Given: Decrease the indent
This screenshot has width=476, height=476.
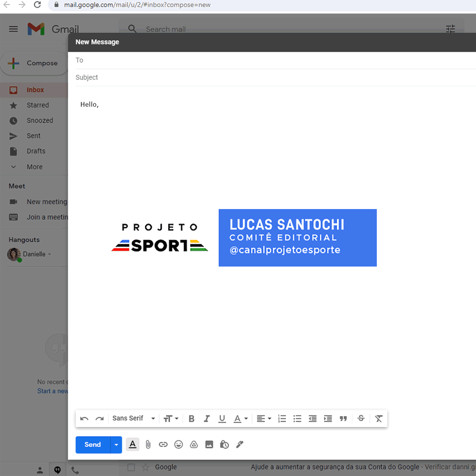Looking at the screenshot, I should 313,418.
